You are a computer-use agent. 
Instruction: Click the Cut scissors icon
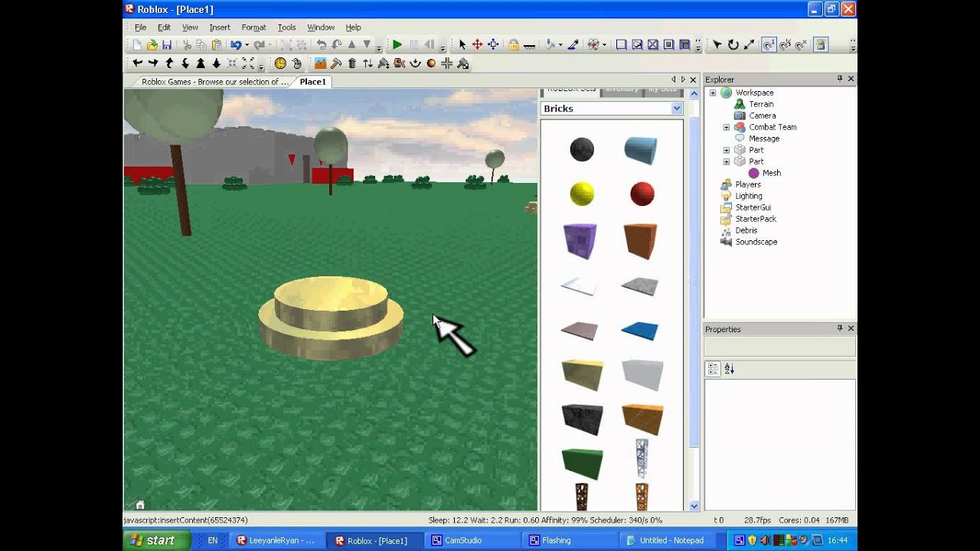point(187,45)
